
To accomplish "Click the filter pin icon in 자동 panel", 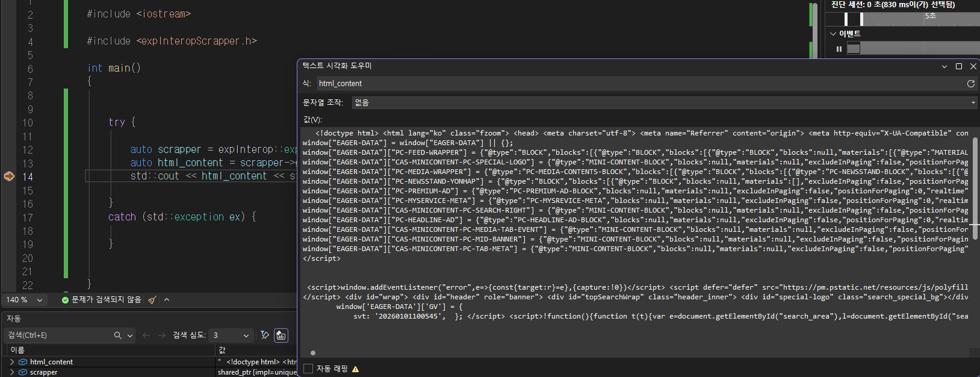I will click(265, 335).
